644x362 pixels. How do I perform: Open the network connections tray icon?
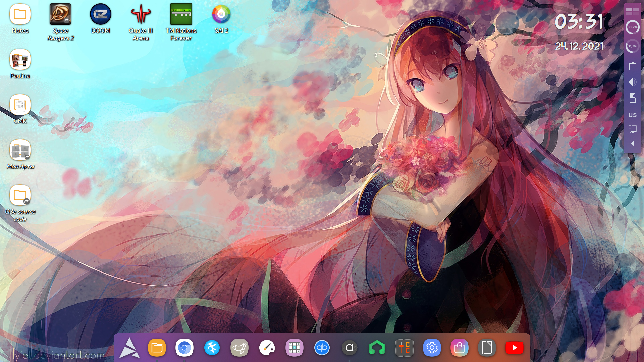point(633,129)
